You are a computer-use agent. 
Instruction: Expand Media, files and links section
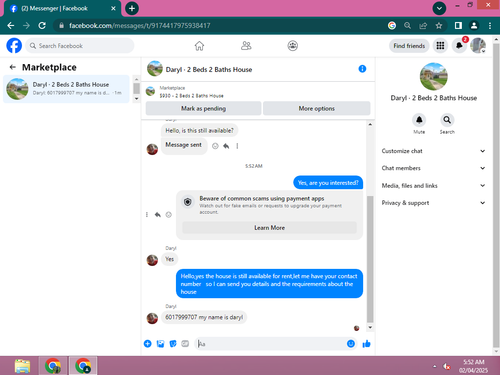[x=433, y=186]
